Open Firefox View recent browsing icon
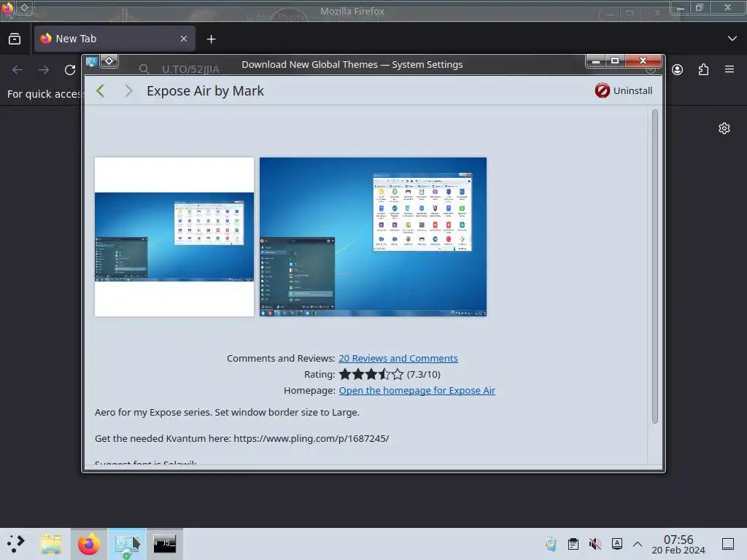The height and width of the screenshot is (560, 747). (15, 39)
